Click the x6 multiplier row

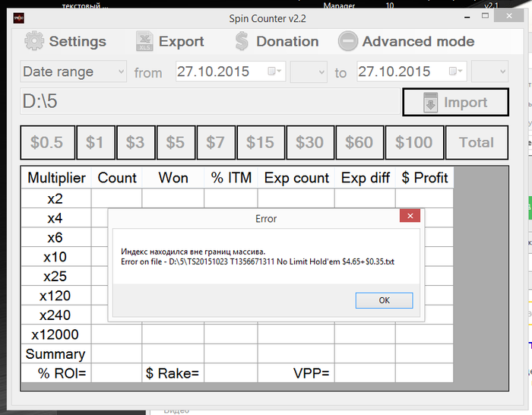[55, 238]
